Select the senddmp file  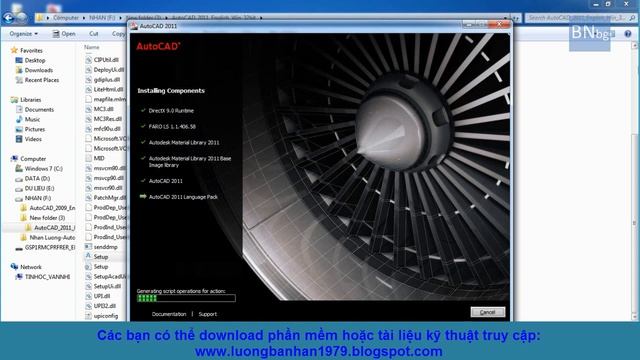point(105,247)
